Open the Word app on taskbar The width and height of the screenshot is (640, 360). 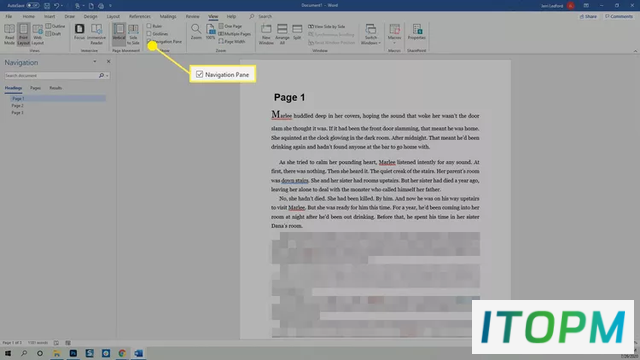(138, 353)
